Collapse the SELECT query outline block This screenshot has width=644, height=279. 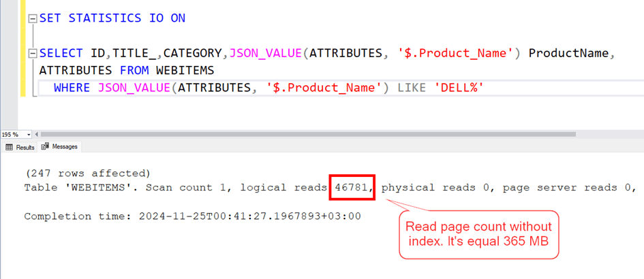pos(32,54)
